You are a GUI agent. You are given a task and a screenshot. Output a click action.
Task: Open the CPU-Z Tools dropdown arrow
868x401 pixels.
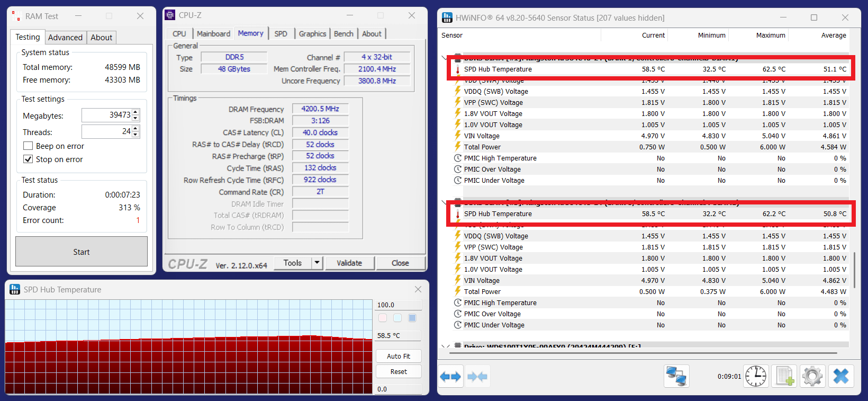point(317,263)
